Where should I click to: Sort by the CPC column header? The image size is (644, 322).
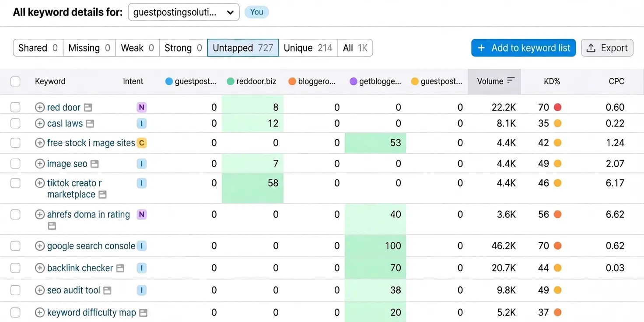(616, 81)
